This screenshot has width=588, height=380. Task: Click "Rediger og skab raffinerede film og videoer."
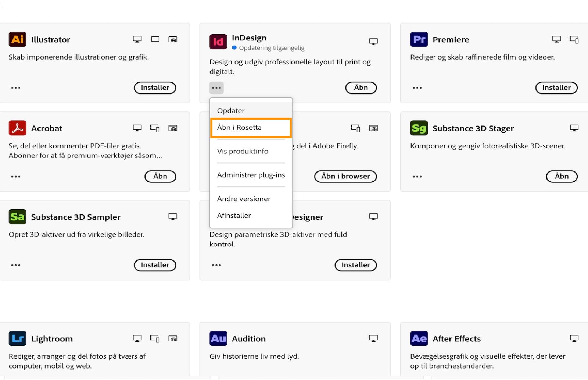click(x=482, y=57)
